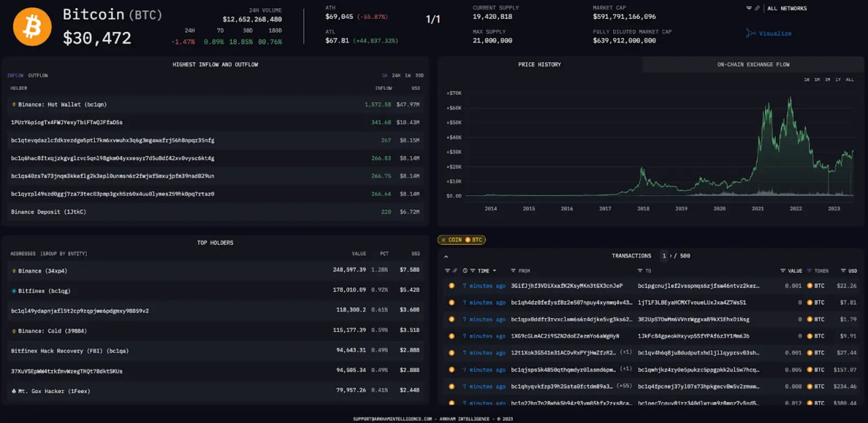The height and width of the screenshot is (423, 868).
Task: Set price chart range to 3M
Action: click(827, 79)
